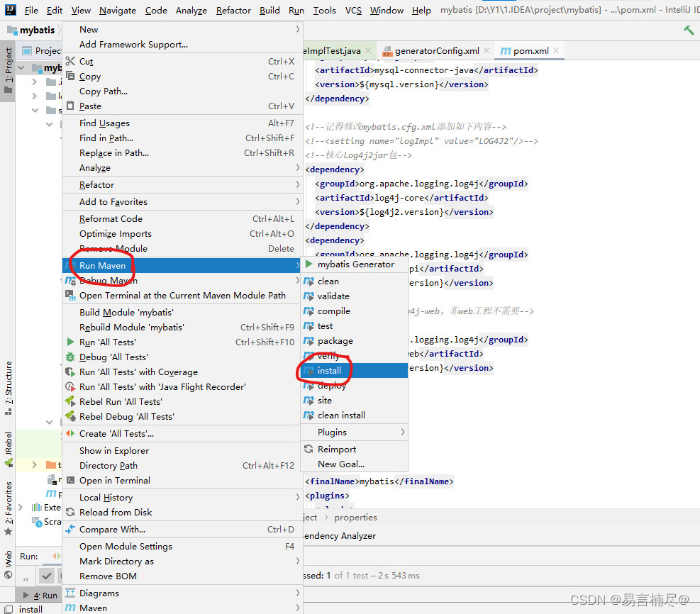700x614 pixels.
Task: Open the Navigate menu
Action: click(117, 11)
